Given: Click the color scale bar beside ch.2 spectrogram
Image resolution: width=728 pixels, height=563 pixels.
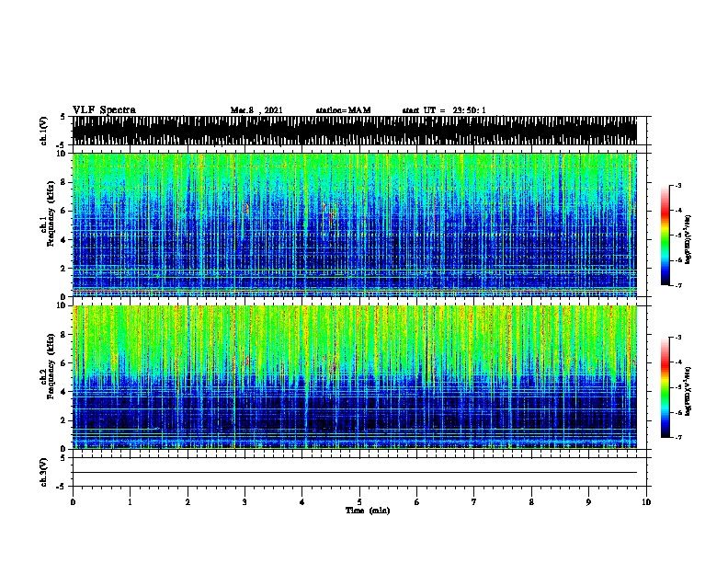Looking at the screenshot, I should (x=665, y=387).
